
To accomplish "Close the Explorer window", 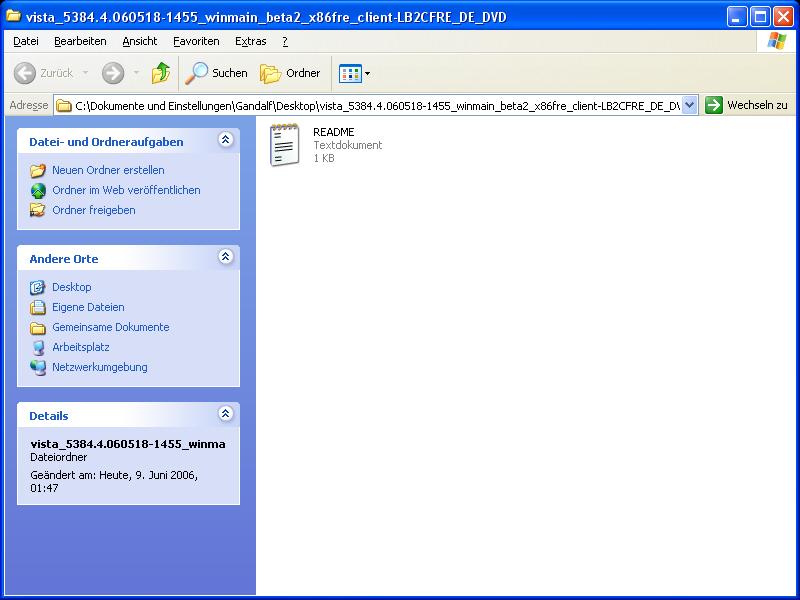I will [x=783, y=17].
